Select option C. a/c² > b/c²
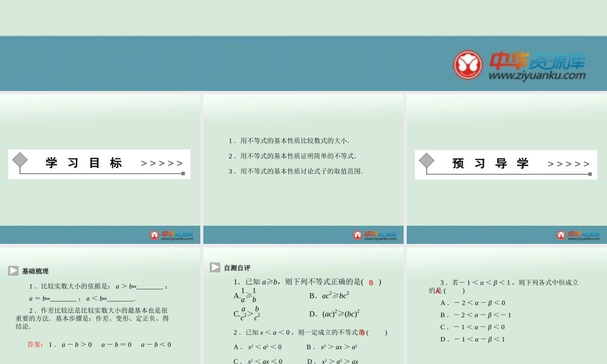Screen dimensions: 607x364 click(x=247, y=314)
